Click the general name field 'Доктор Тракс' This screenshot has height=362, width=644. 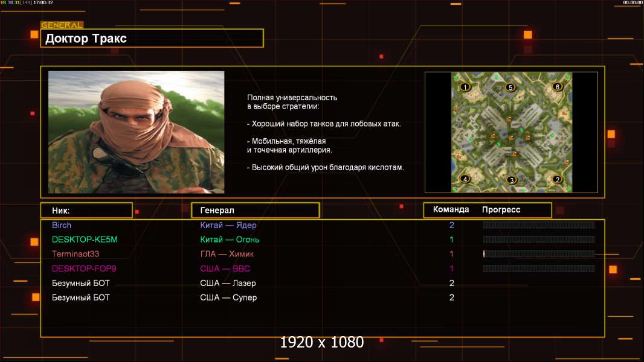click(152, 38)
